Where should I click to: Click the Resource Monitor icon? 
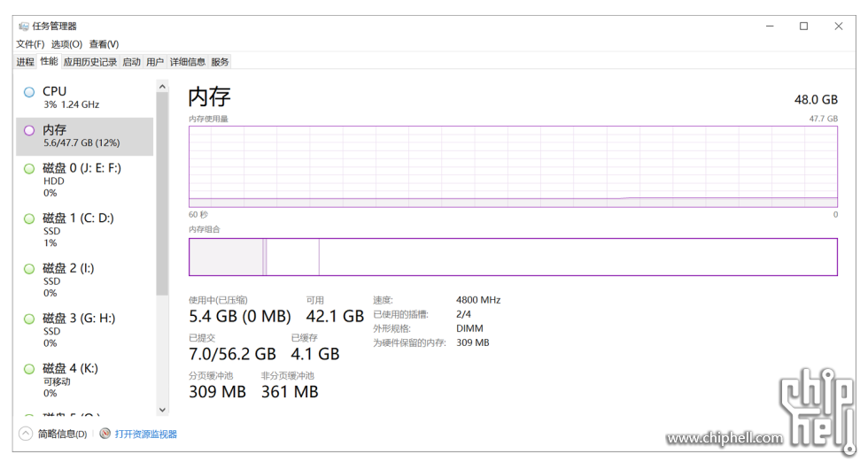pos(105,434)
